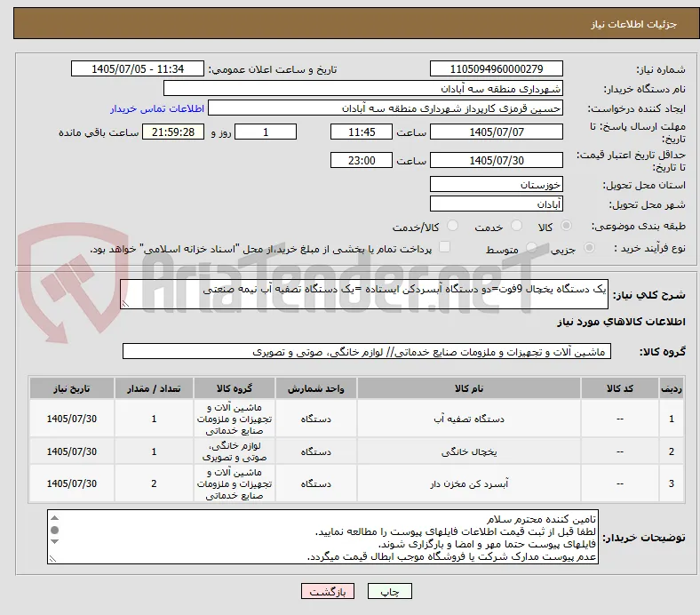Click buyer organization field شهرداری منطقه سه آبادان
This screenshot has height=615, width=700.
(363, 89)
